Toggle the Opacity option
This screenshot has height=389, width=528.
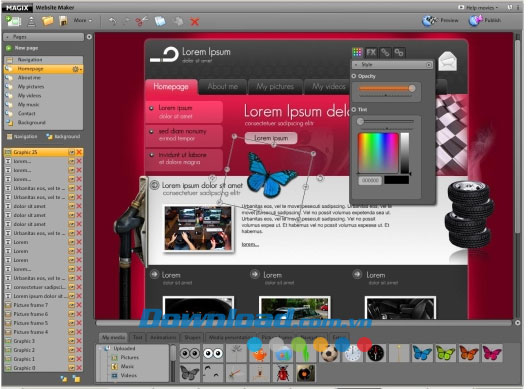click(354, 76)
